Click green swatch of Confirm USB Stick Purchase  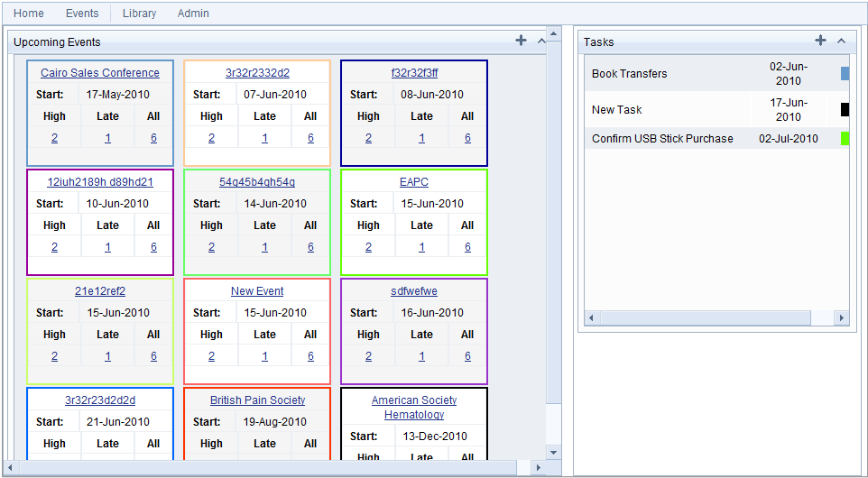pyautogui.click(x=845, y=138)
